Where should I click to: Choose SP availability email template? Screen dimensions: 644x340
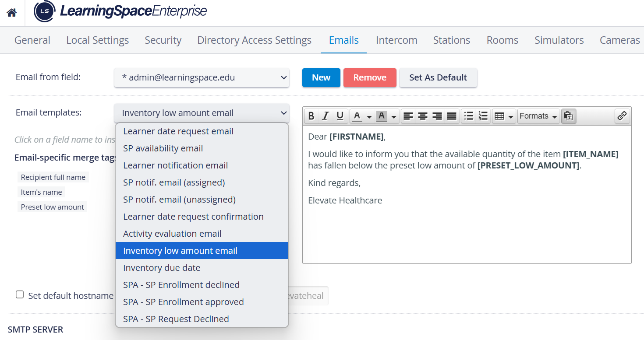coord(202,148)
